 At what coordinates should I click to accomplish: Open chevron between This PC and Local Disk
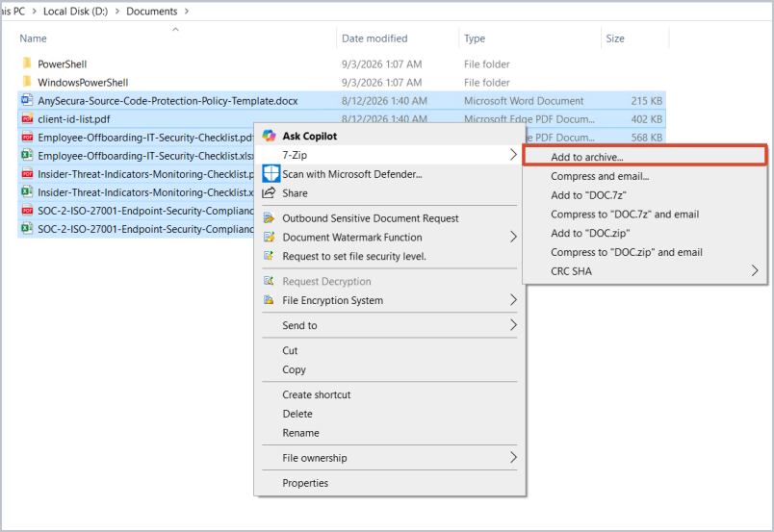point(34,12)
